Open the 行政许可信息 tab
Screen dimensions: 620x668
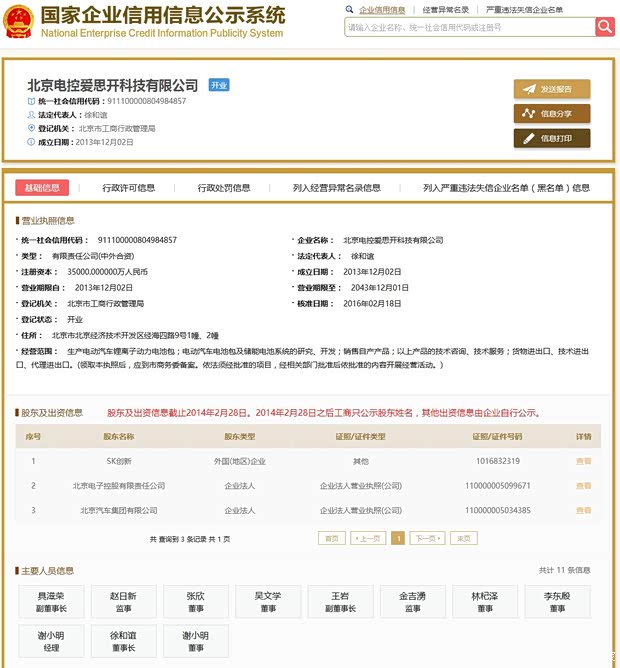pos(129,187)
